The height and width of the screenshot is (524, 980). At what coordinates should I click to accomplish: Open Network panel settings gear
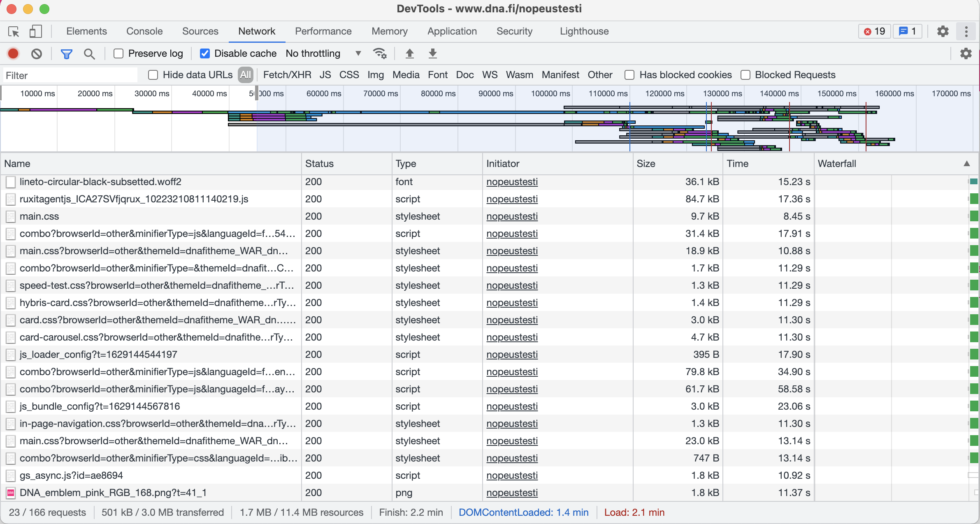pyautogui.click(x=966, y=53)
